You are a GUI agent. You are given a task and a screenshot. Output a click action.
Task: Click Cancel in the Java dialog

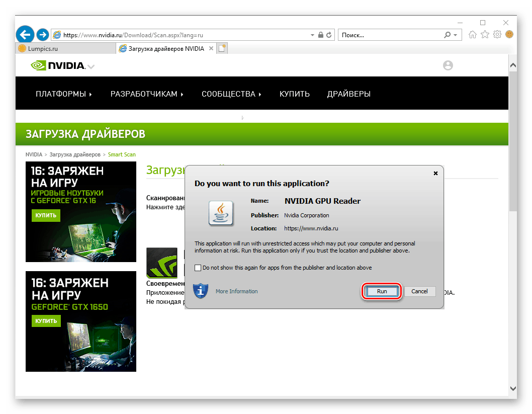tap(419, 291)
